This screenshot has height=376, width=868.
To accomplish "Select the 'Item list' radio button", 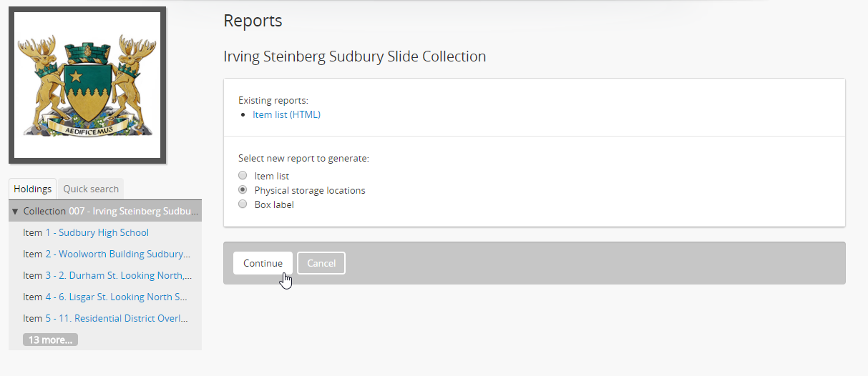I will pyautogui.click(x=243, y=176).
